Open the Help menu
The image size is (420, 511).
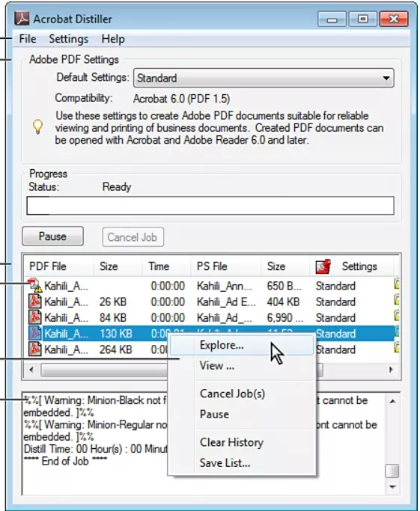click(113, 39)
